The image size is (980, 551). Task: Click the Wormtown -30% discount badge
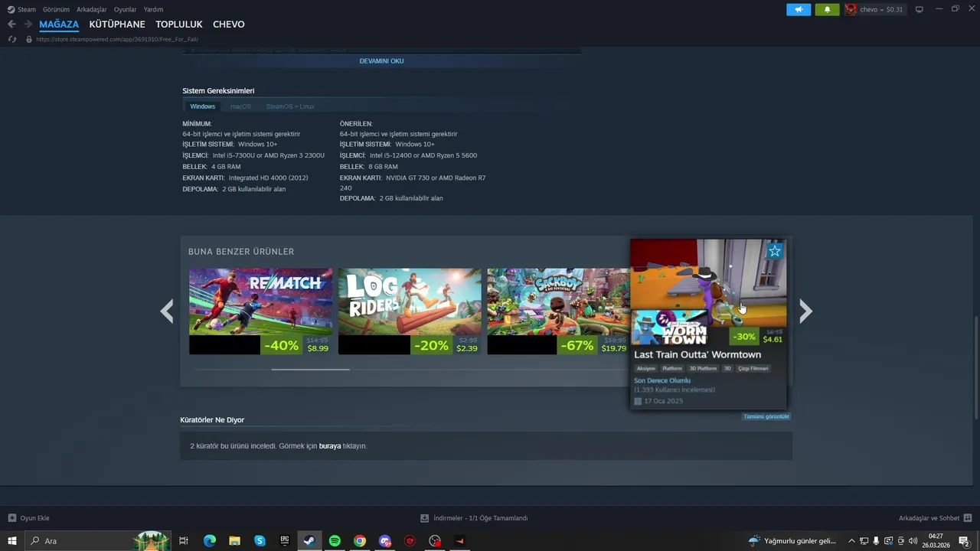(745, 337)
